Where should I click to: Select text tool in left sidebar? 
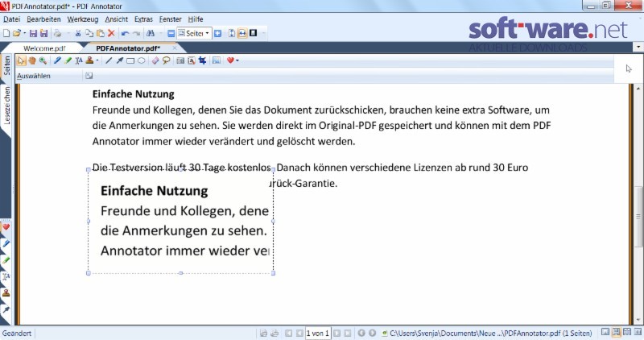(x=6, y=276)
